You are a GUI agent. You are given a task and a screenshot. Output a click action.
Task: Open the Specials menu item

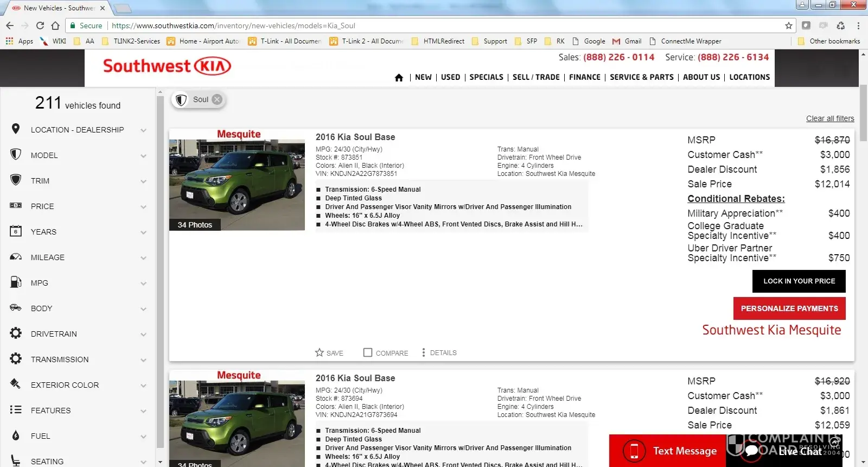pos(486,77)
